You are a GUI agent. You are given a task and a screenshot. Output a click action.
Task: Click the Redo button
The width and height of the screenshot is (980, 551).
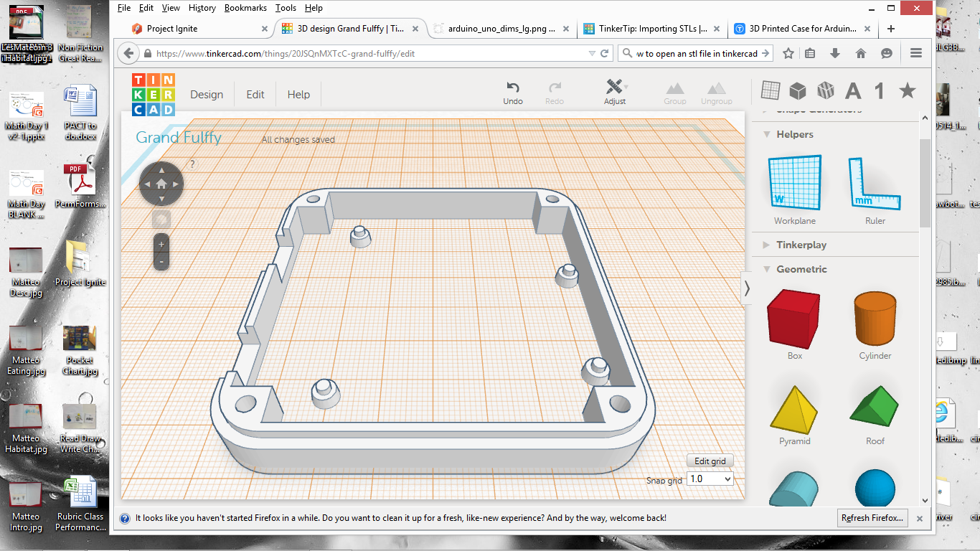555,93
